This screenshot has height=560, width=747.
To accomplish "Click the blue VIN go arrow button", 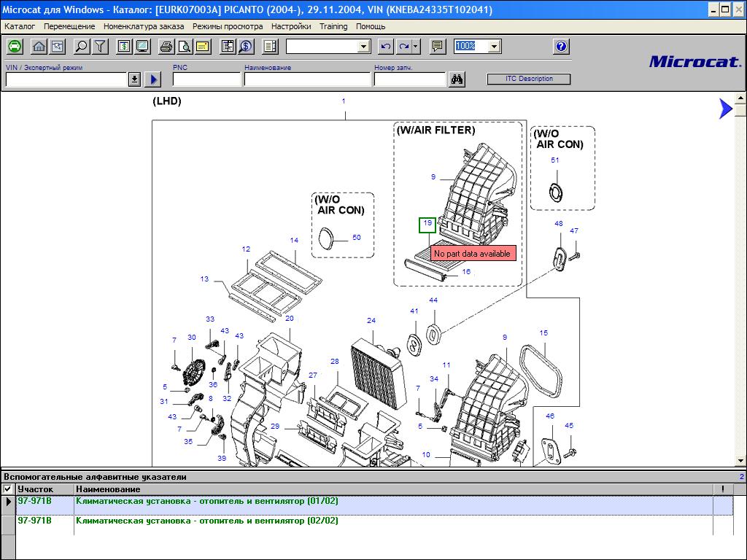I will point(152,79).
